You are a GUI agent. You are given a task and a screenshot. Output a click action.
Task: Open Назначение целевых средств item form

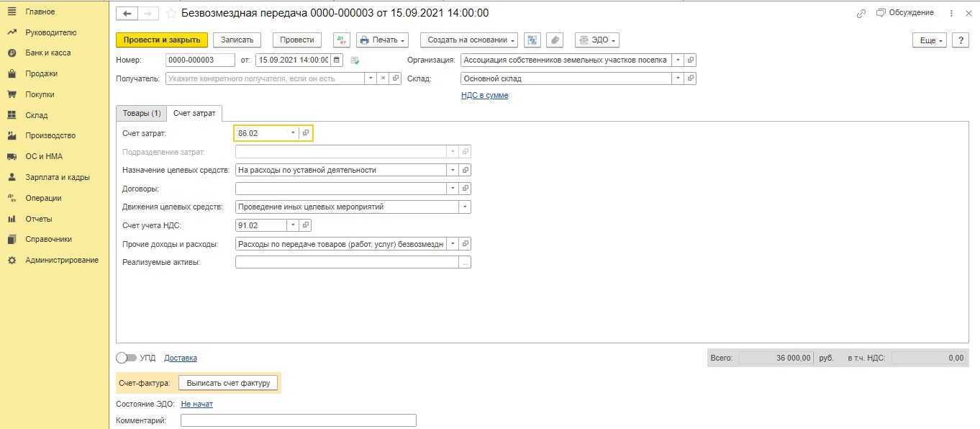point(465,170)
